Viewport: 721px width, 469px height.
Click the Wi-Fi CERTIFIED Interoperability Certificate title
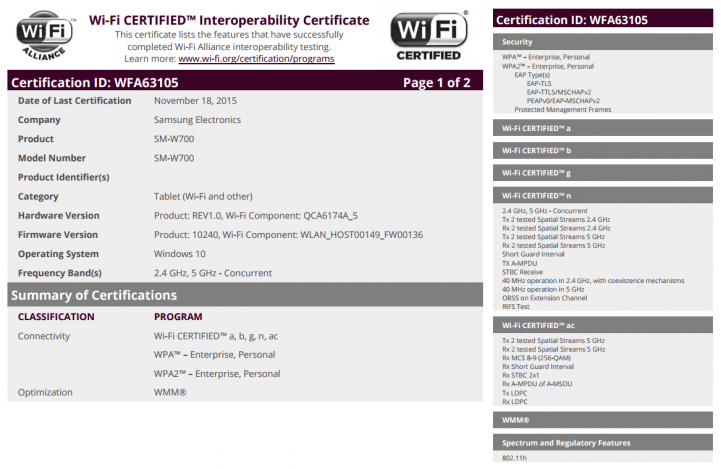[229, 19]
